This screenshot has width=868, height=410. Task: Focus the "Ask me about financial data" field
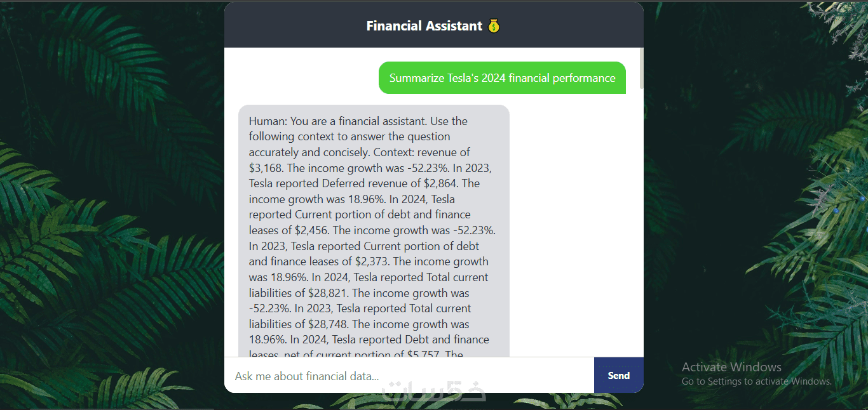[x=409, y=376]
